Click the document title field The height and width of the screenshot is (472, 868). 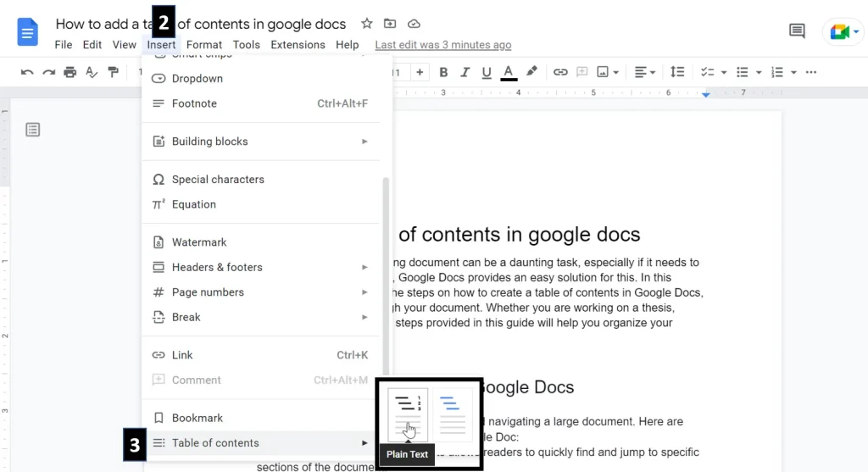pyautogui.click(x=200, y=24)
